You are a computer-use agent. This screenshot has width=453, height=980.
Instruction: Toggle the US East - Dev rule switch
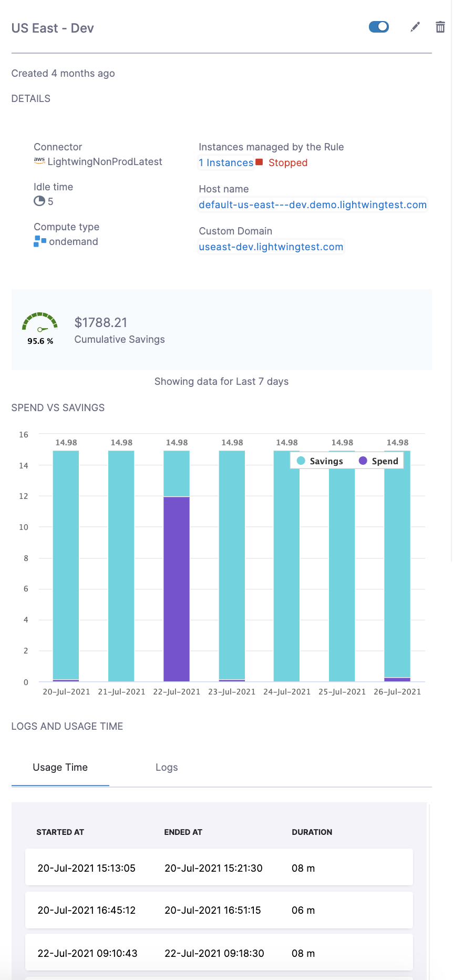[x=379, y=27]
